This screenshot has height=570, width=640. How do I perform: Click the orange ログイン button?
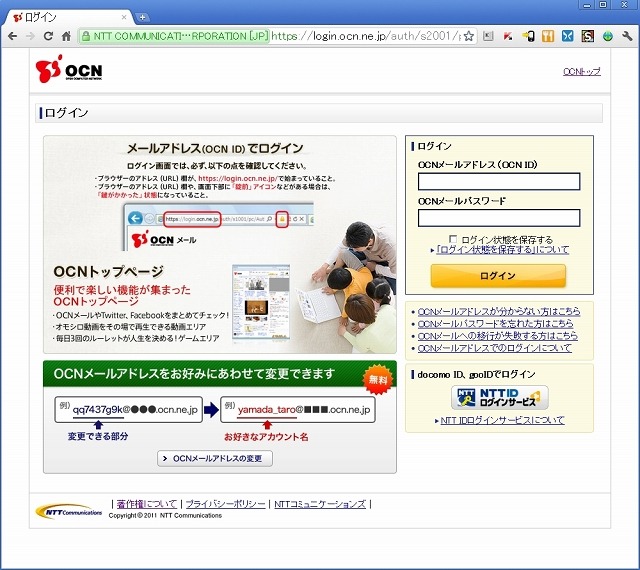498,276
